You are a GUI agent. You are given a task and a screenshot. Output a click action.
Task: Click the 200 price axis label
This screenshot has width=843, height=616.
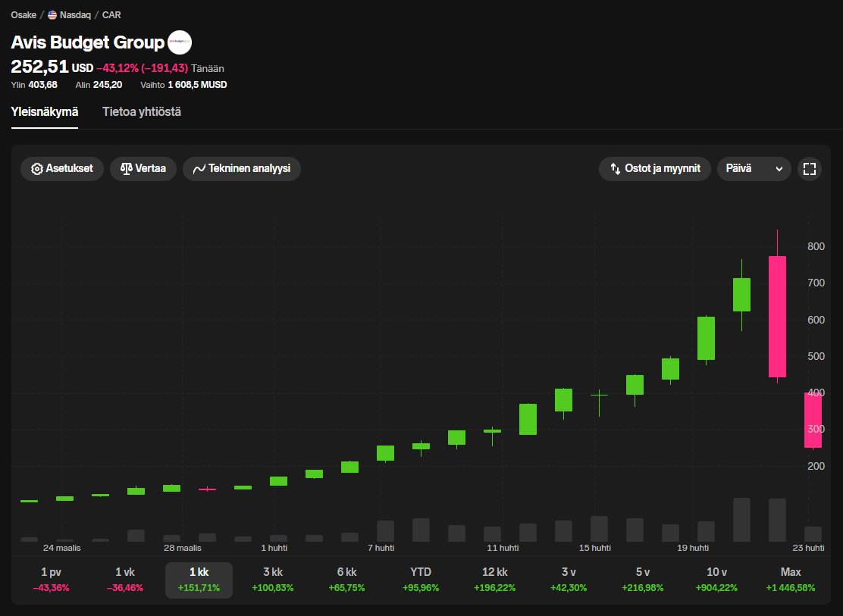(816, 466)
